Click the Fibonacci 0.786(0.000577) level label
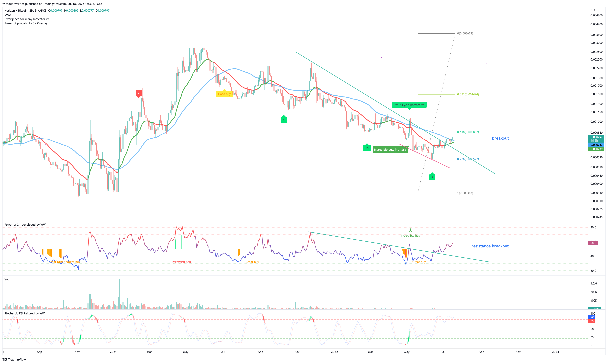This screenshot has width=608, height=364. 468,159
